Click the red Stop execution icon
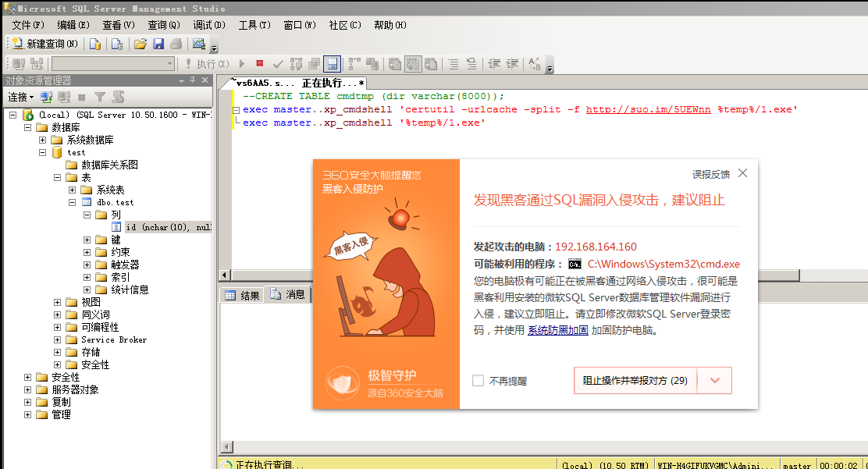Image resolution: width=868 pixels, height=469 pixels. pyautogui.click(x=260, y=64)
